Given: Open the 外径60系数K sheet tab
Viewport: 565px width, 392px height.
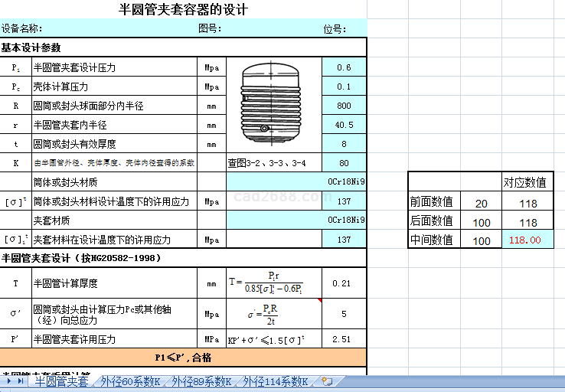Looking at the screenshot, I should coord(130,381).
